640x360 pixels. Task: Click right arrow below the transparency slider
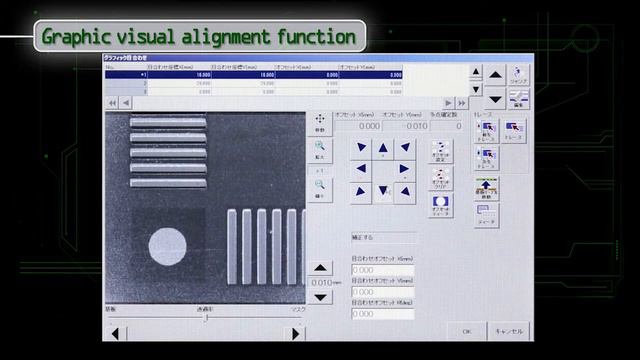pyautogui.click(x=296, y=334)
